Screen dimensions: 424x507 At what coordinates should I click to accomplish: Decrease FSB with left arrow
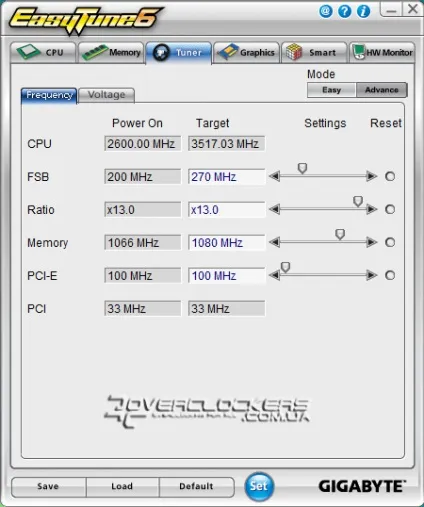click(x=274, y=176)
